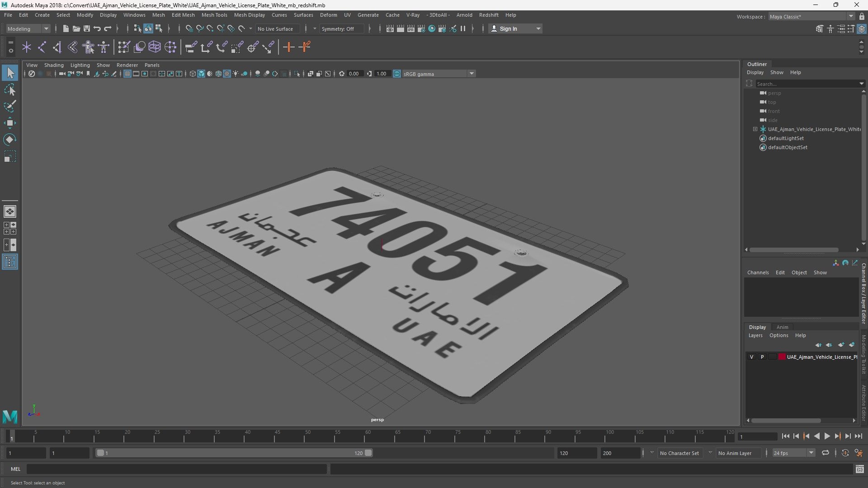Open the viewport Renderer menu

pyautogui.click(x=127, y=65)
